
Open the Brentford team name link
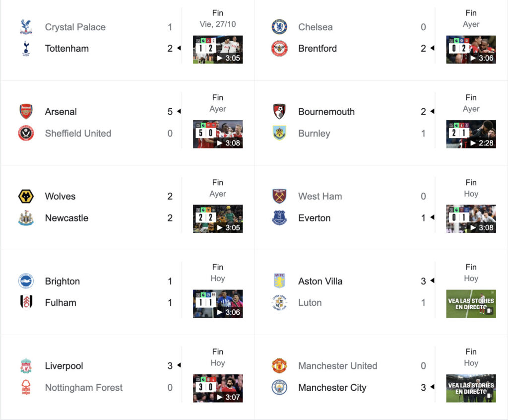pyautogui.click(x=317, y=48)
